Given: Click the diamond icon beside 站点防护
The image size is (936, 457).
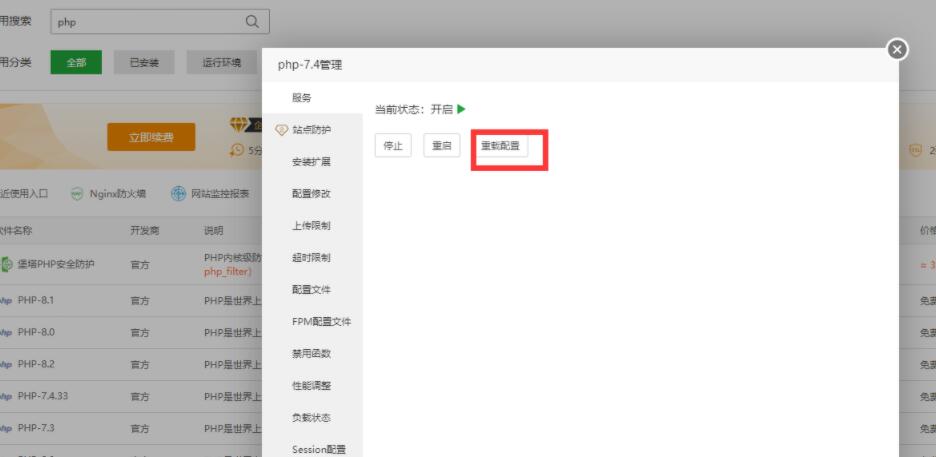Looking at the screenshot, I should pyautogui.click(x=281, y=130).
